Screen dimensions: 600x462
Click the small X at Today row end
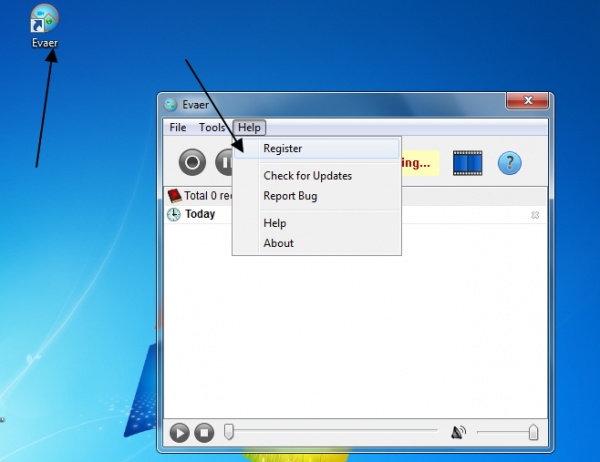click(x=535, y=215)
